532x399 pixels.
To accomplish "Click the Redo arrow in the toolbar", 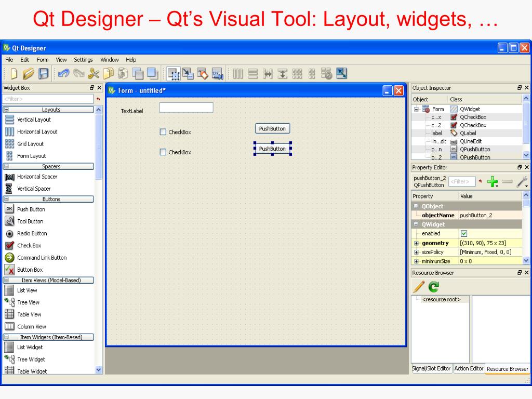I will click(x=79, y=73).
